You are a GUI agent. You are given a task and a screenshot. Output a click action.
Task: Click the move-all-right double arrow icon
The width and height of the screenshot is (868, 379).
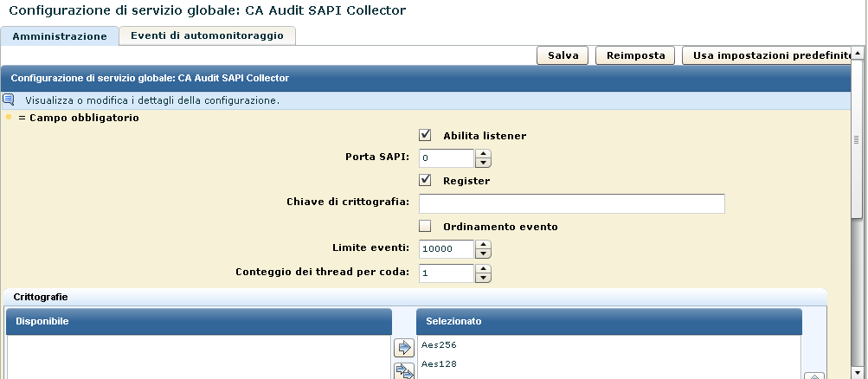click(404, 371)
